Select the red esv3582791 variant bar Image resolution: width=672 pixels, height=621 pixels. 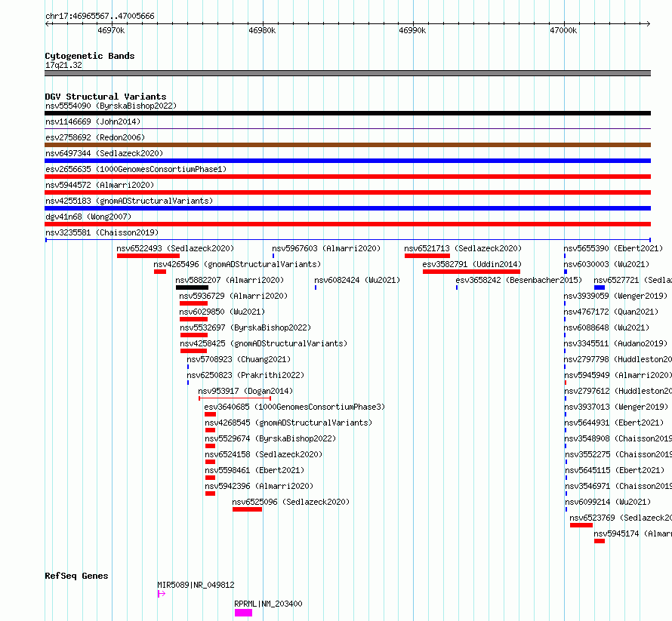[x=471, y=272]
